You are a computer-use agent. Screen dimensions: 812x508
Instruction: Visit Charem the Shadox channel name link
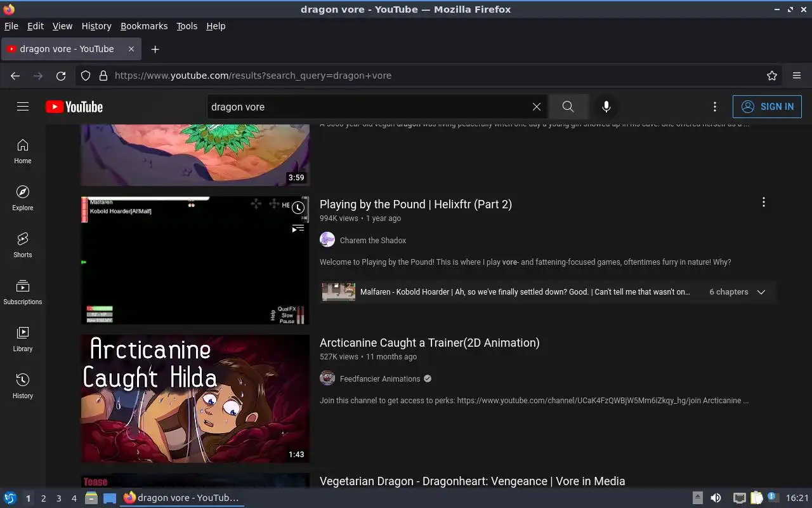[373, 240]
